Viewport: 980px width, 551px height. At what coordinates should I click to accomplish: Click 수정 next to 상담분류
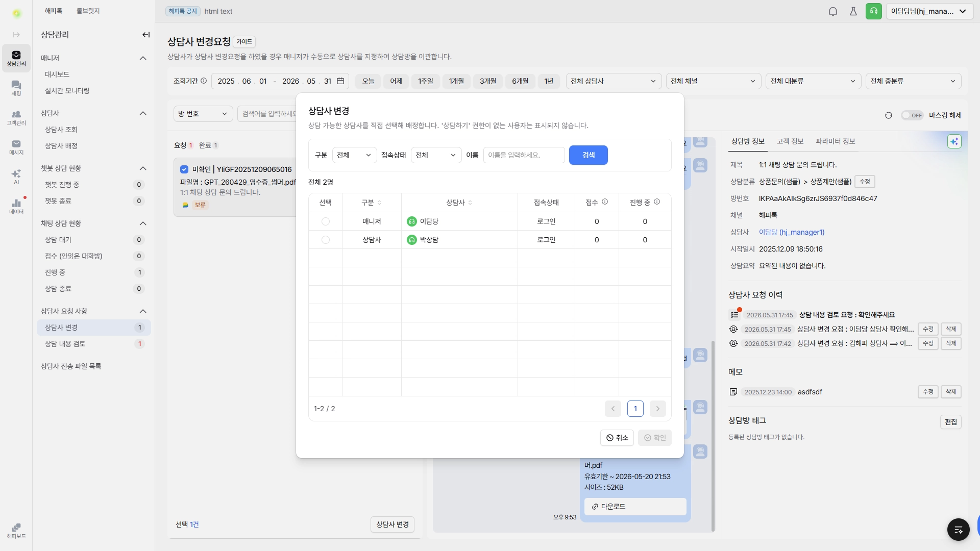tap(865, 182)
